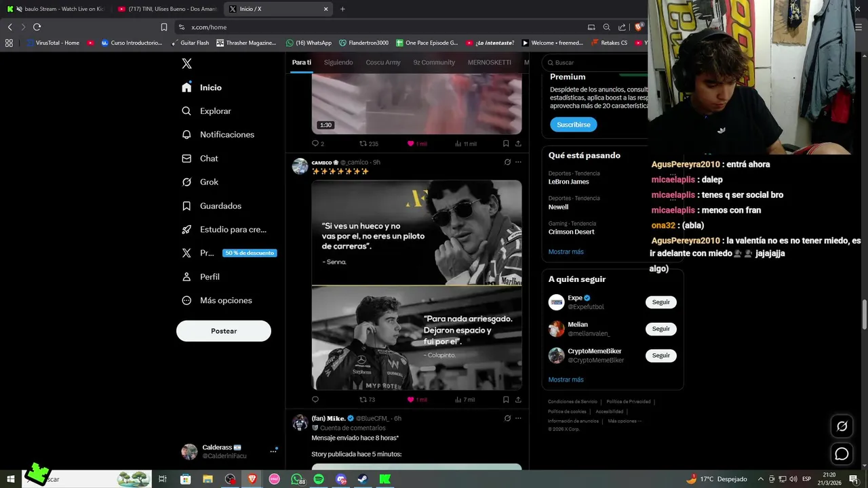Bookmark this page in address bar
The image size is (868, 488).
pos(164,27)
